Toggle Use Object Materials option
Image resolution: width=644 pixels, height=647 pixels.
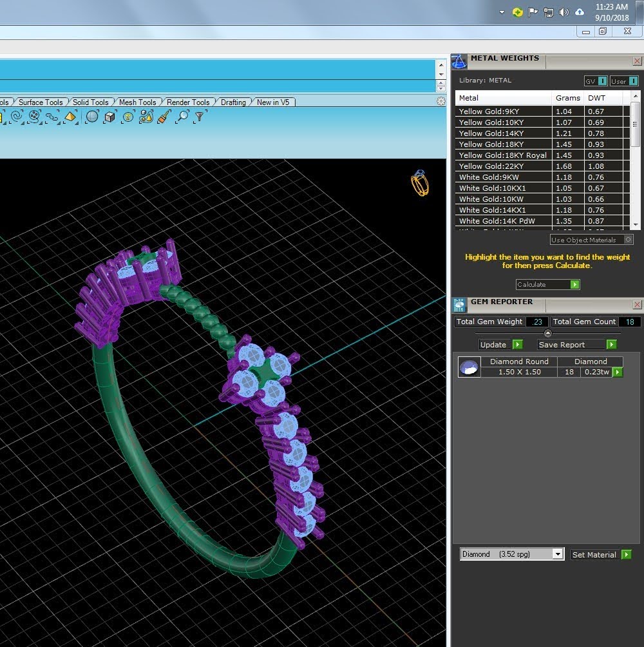[x=591, y=240]
